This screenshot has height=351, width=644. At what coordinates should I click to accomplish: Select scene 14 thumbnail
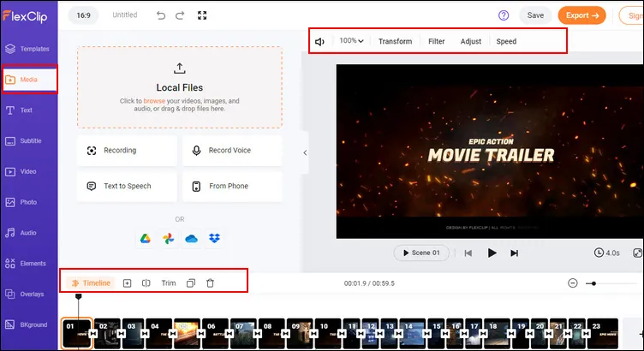[412, 333]
